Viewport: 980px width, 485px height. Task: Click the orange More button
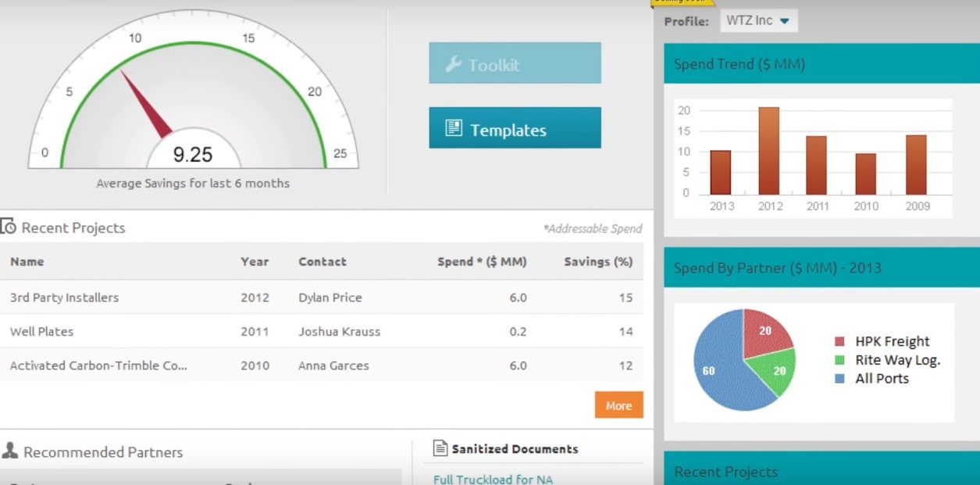pyautogui.click(x=618, y=405)
